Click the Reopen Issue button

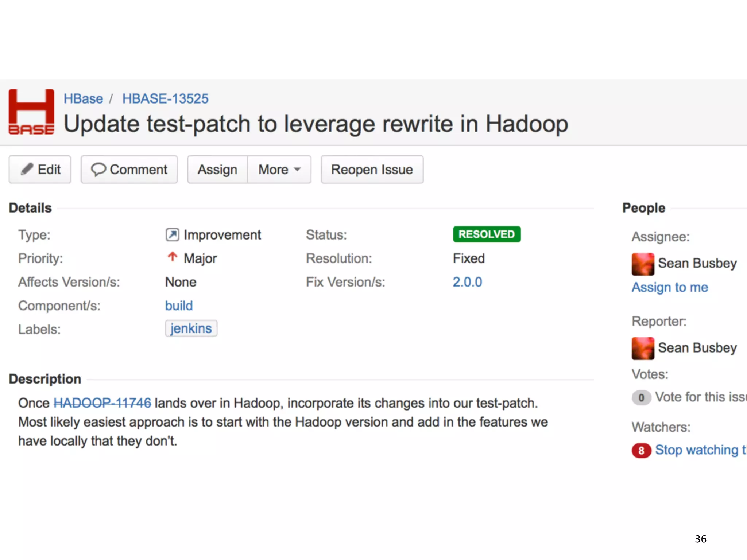pos(372,170)
